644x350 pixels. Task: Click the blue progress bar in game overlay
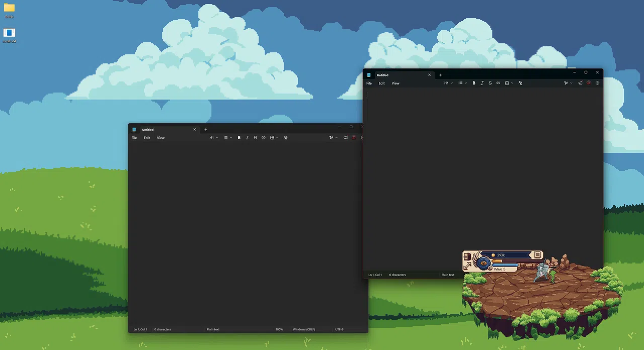click(x=505, y=265)
